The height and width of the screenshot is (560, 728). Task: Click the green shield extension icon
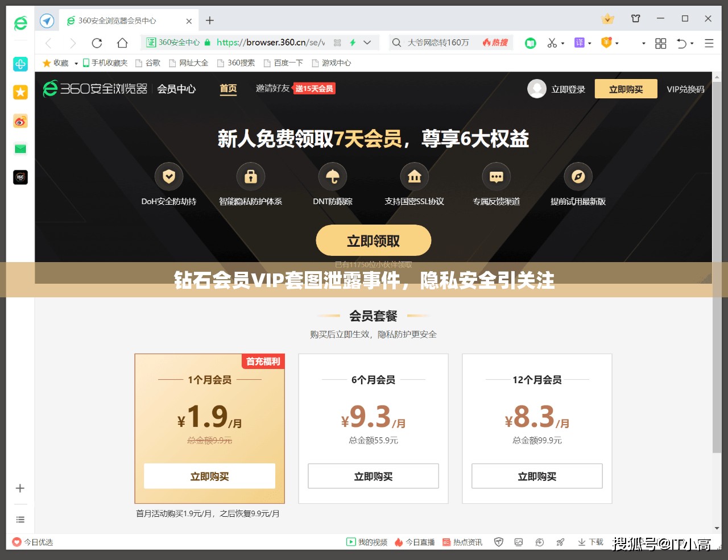pos(531,43)
